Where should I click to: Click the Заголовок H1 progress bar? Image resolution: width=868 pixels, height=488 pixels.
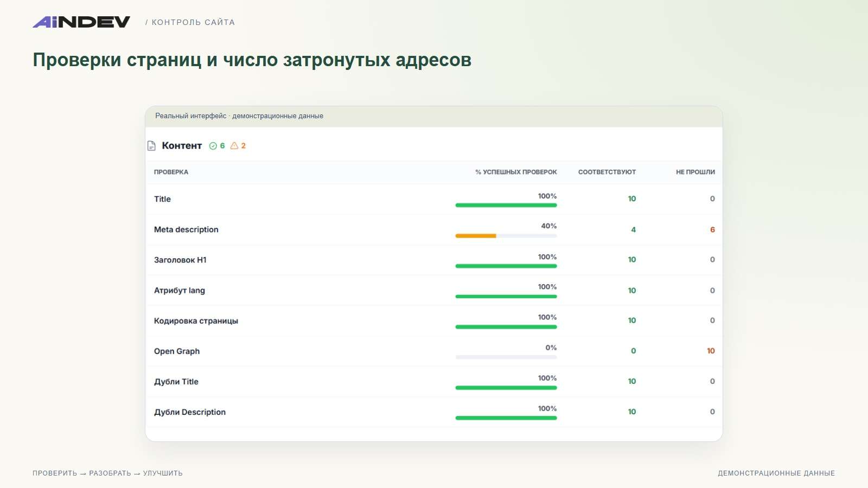point(506,266)
